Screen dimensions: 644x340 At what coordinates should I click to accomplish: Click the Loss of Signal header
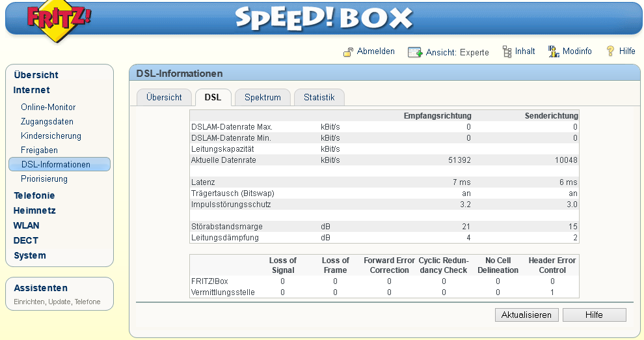282,265
